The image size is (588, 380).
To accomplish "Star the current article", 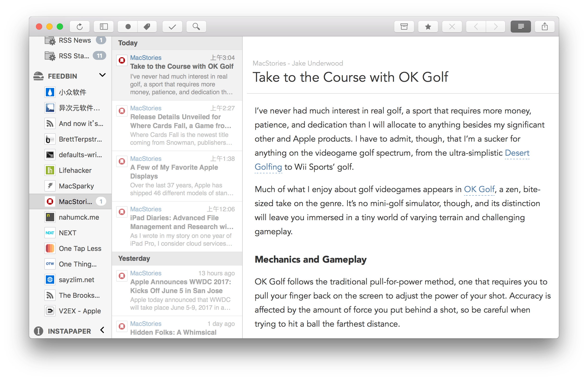I will pos(428,27).
